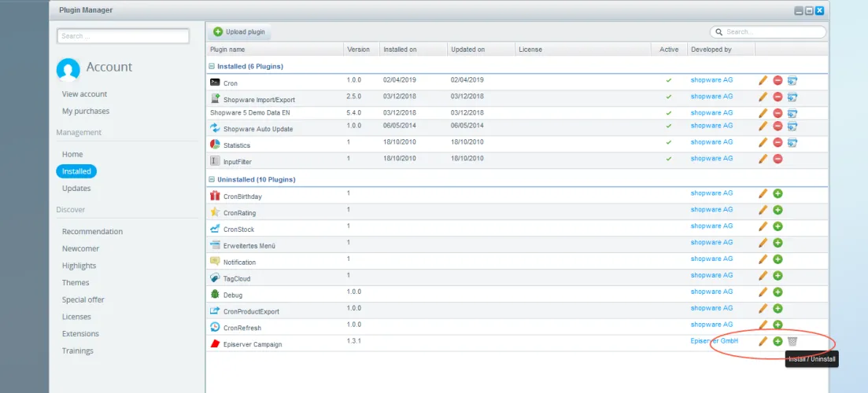This screenshot has height=393, width=868.
Task: Open shopware AG link in TagCloud row
Action: (711, 275)
